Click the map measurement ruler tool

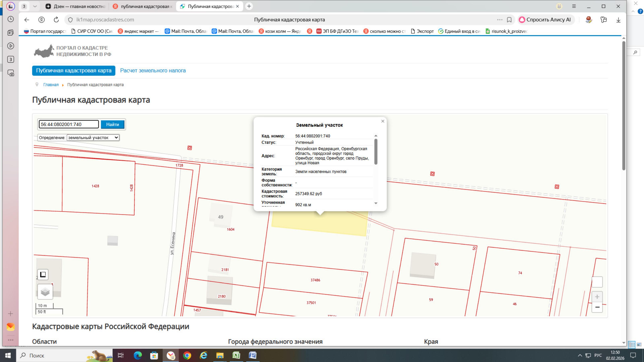pos(43,275)
